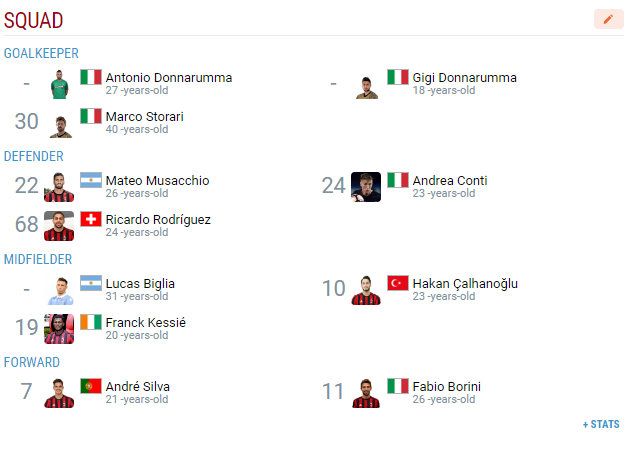The height and width of the screenshot is (450, 637).
Task: Click Italy flag beside Fabio Borini
Action: click(x=398, y=386)
